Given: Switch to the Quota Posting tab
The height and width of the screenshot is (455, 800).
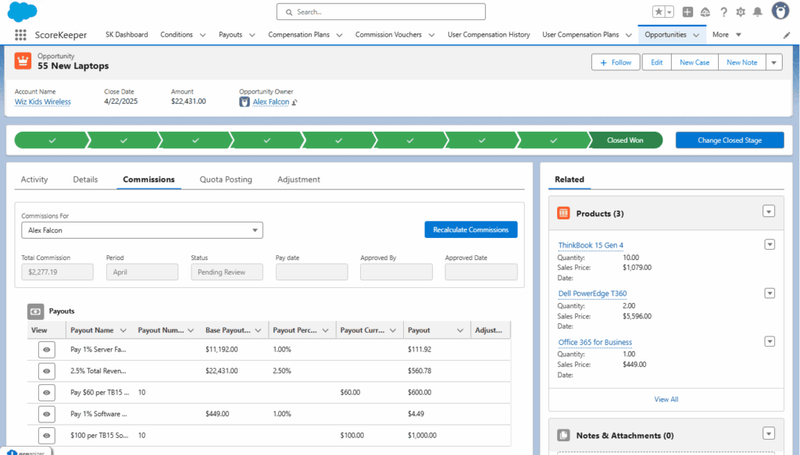Looking at the screenshot, I should coord(226,180).
